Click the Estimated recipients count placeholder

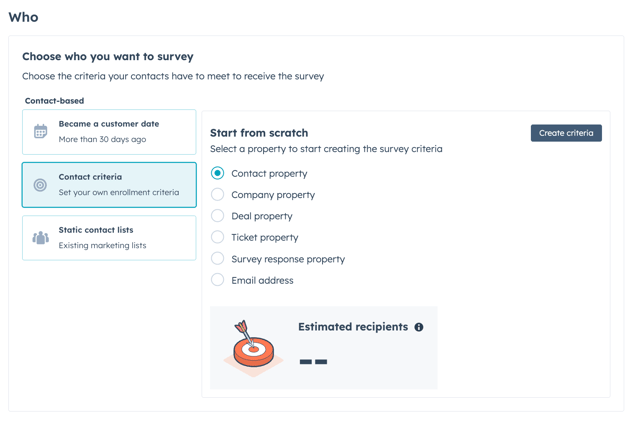[313, 362]
